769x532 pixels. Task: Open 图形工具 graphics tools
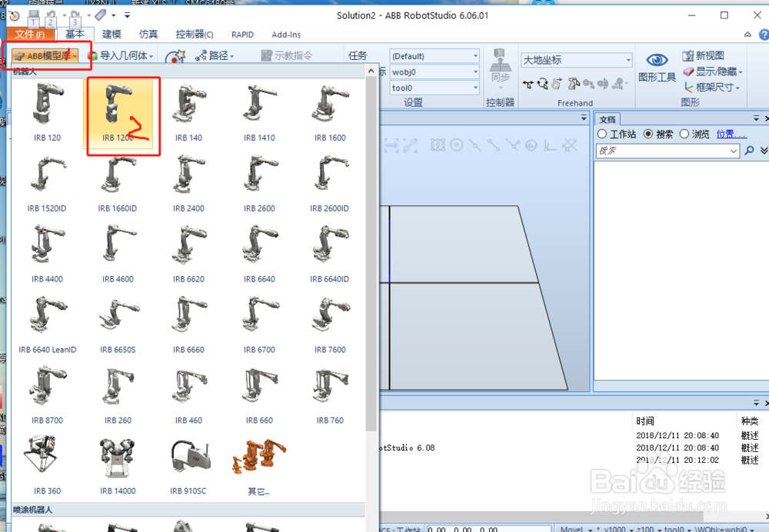657,68
